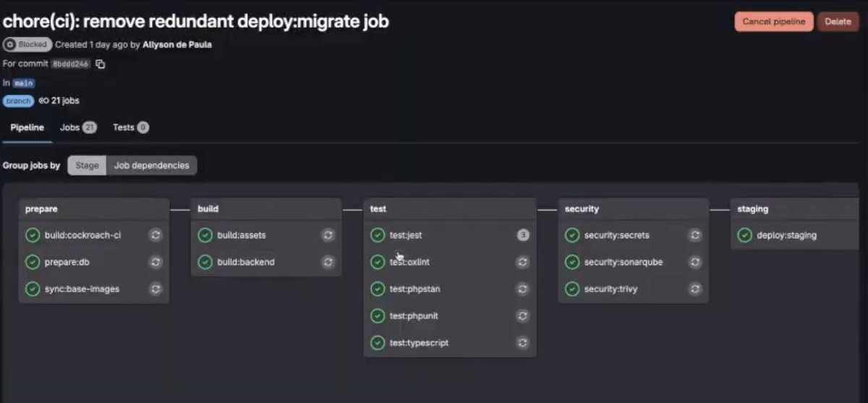This screenshot has width=868, height=403.
Task: Open the test:phpstan job
Action: [x=415, y=289]
